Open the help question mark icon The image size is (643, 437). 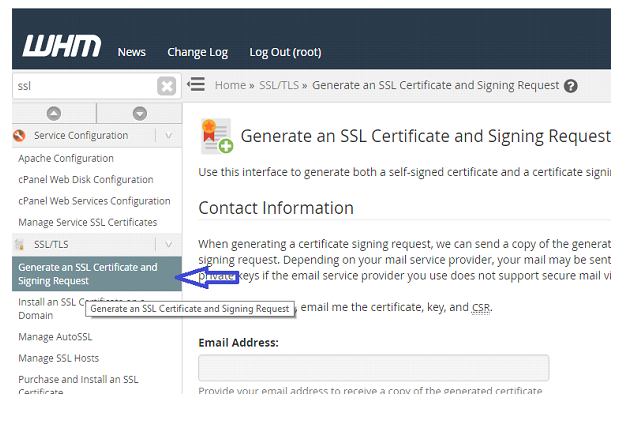coord(570,86)
